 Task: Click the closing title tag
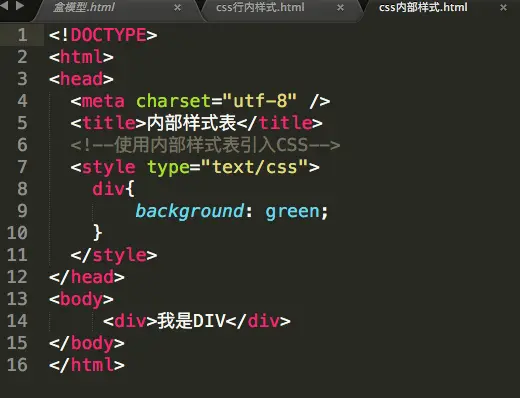point(280,123)
